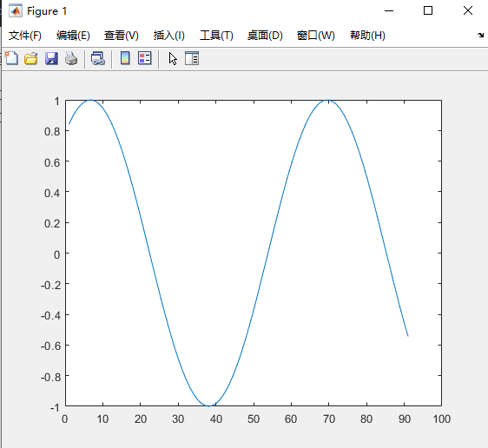The width and height of the screenshot is (488, 448).
Task: Open the 工具(T) menu
Action: tap(216, 36)
